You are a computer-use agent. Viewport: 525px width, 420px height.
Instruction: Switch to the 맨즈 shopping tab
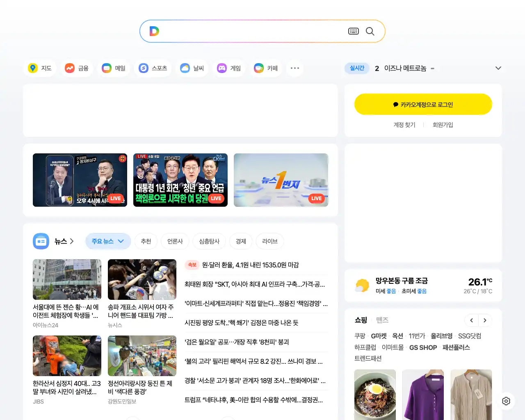382,320
